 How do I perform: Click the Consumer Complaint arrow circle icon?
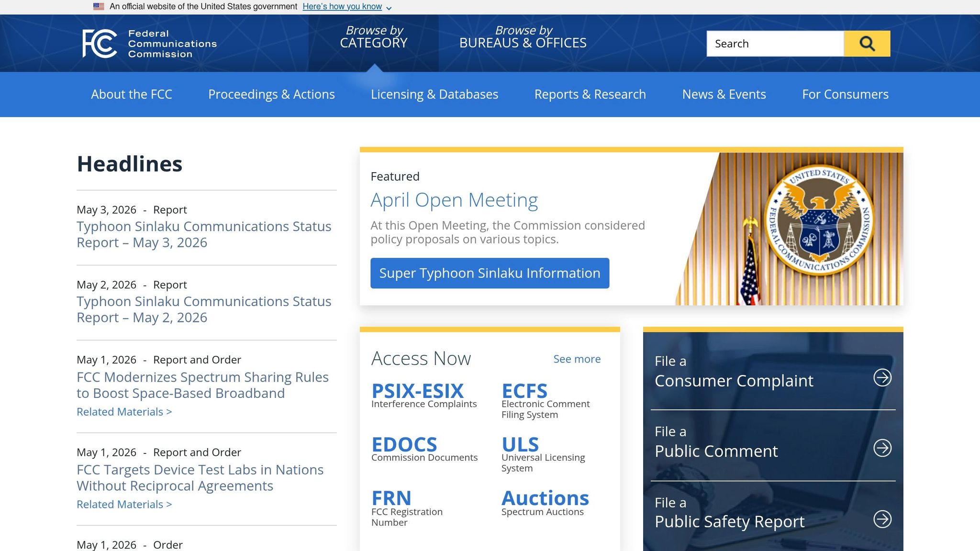coord(882,377)
